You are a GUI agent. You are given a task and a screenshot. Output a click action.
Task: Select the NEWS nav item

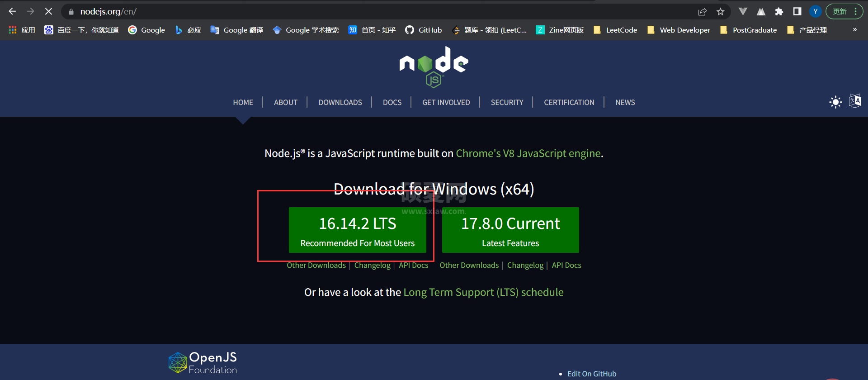(x=625, y=103)
